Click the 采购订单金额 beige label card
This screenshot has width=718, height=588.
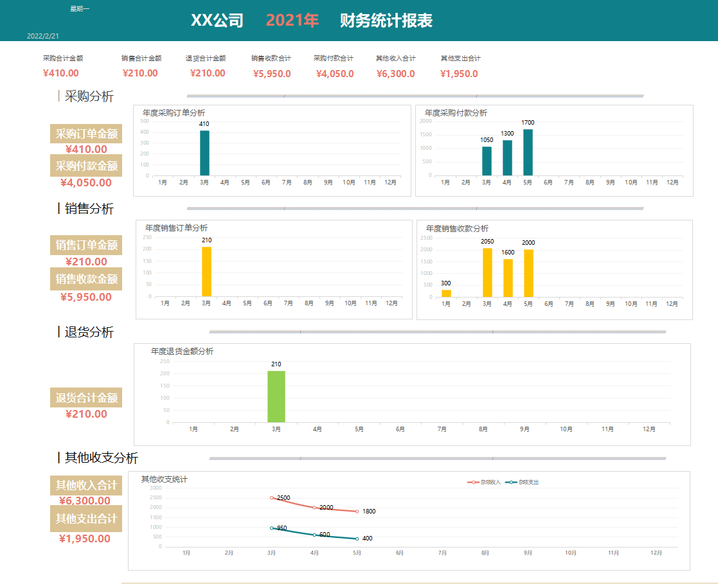tap(85, 134)
